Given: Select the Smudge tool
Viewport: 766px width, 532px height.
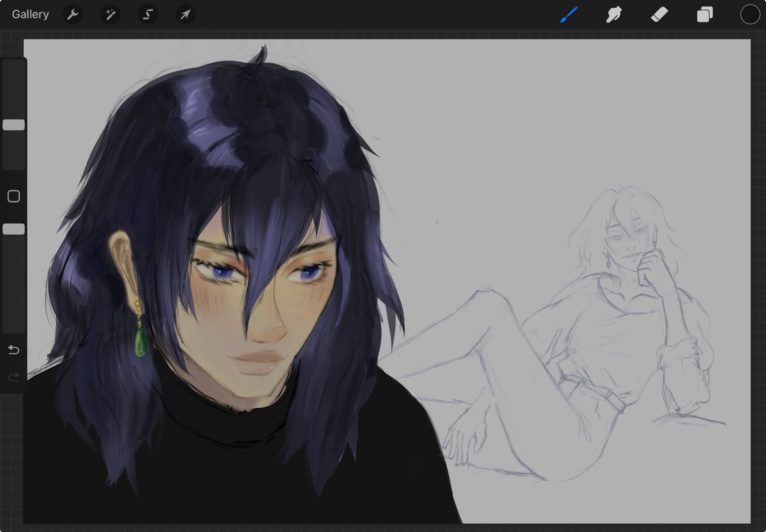Looking at the screenshot, I should pos(613,14).
